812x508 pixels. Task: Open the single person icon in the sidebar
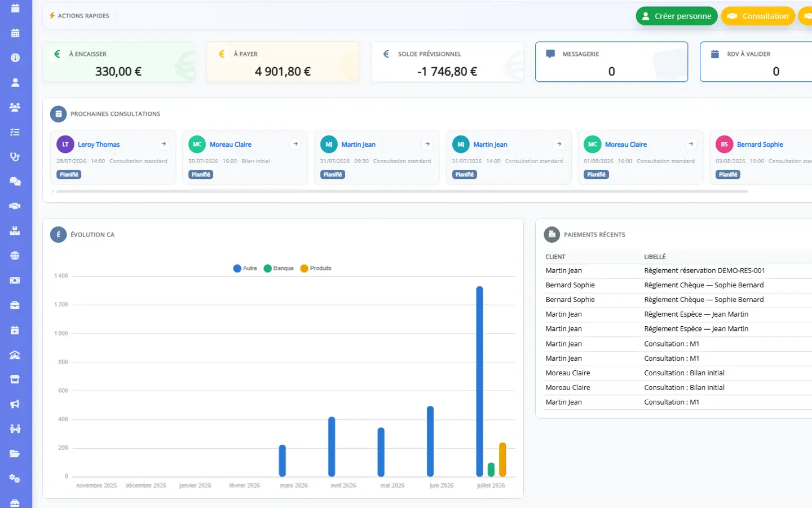15,82
